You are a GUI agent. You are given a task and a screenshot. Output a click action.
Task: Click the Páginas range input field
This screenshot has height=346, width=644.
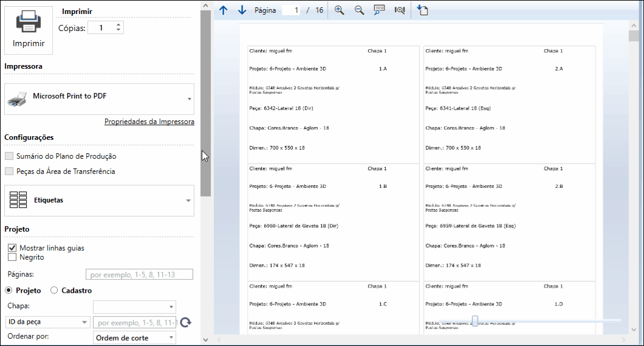tap(139, 274)
